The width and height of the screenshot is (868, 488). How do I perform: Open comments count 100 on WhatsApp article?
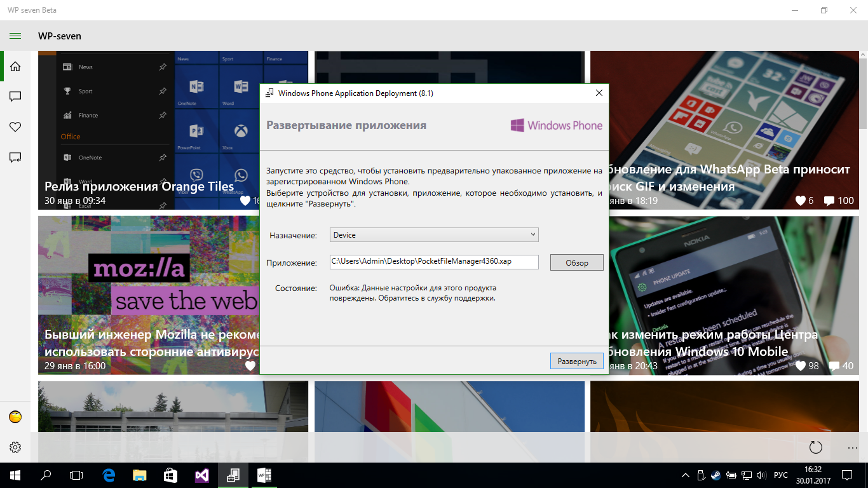(x=839, y=201)
